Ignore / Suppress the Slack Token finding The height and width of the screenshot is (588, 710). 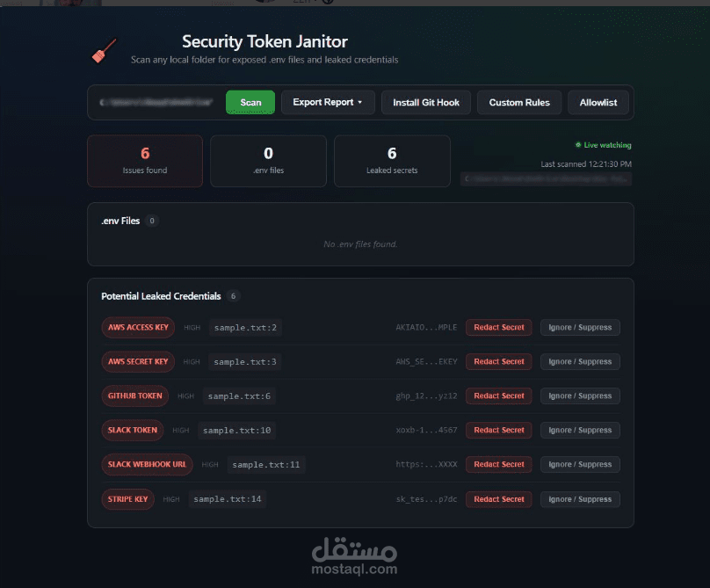click(580, 430)
